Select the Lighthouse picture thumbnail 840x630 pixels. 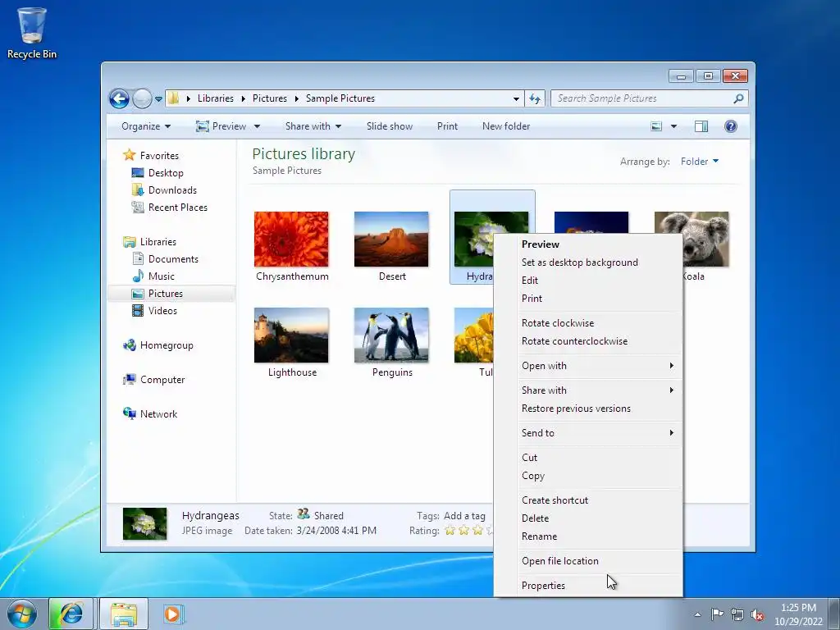pos(291,336)
